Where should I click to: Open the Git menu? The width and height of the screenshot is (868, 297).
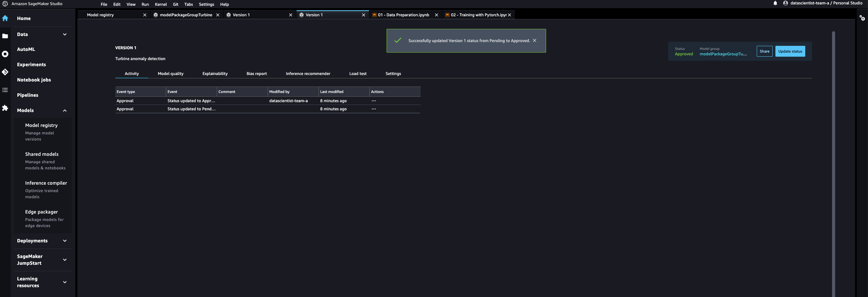[175, 4]
